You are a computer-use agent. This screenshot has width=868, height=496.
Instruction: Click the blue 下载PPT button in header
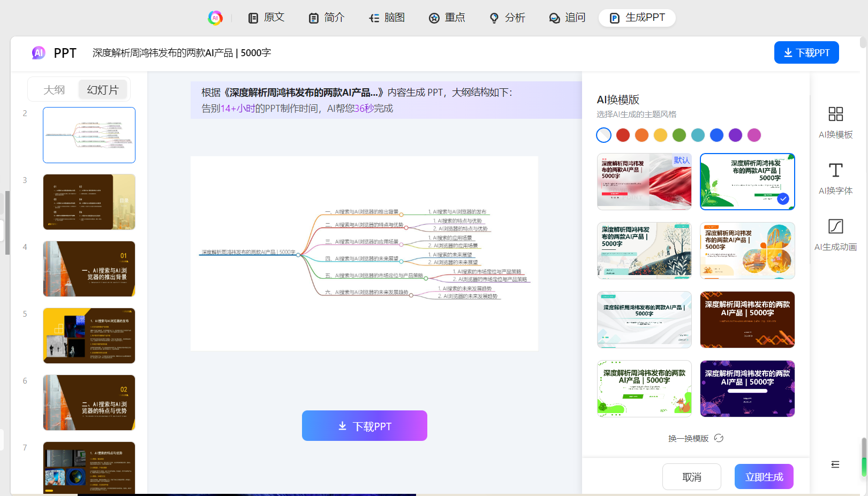[806, 52]
